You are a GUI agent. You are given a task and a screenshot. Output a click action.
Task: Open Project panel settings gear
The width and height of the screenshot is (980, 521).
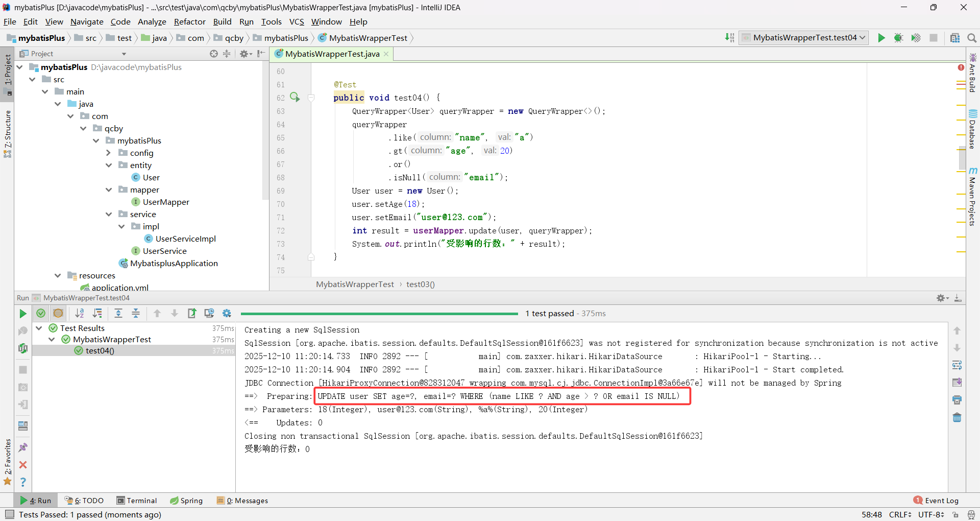coord(246,54)
